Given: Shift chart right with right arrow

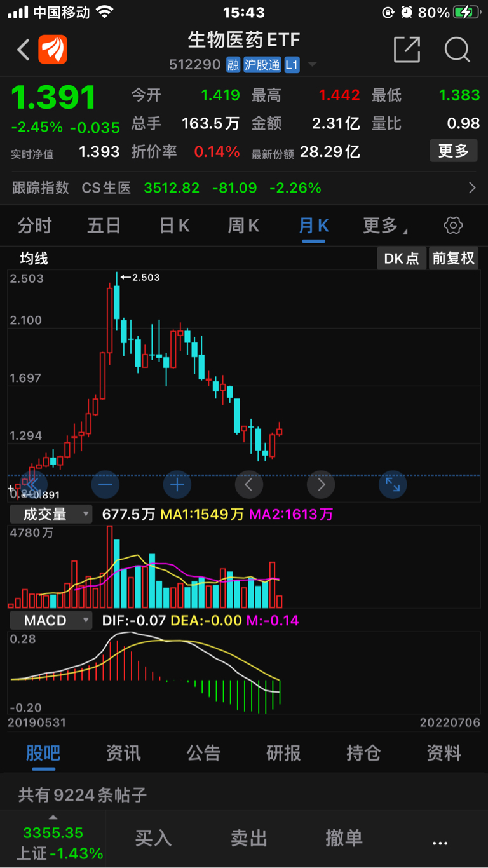Looking at the screenshot, I should point(321,485).
